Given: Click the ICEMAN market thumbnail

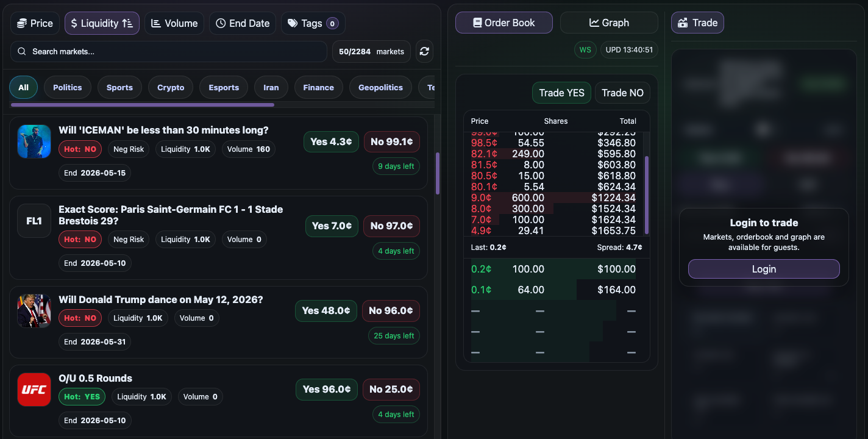Looking at the screenshot, I should click(34, 141).
